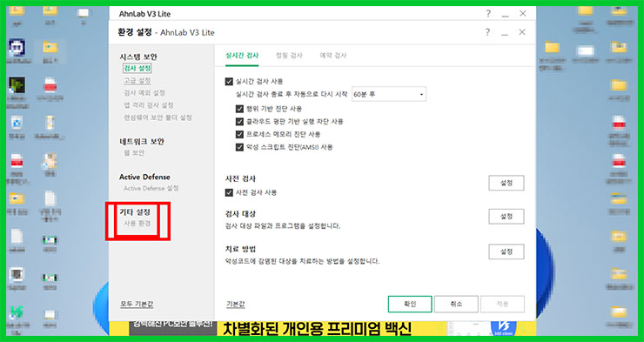Click the 치료 방법 section title
Image resolution: width=644 pixels, height=342 pixels.
(241, 249)
